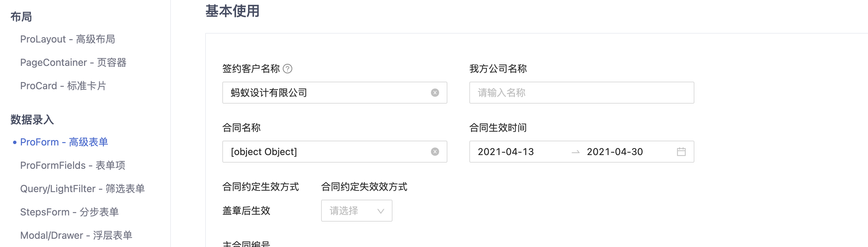Navigate to ProLayout - 高级布局
868x247 pixels.
[68, 39]
